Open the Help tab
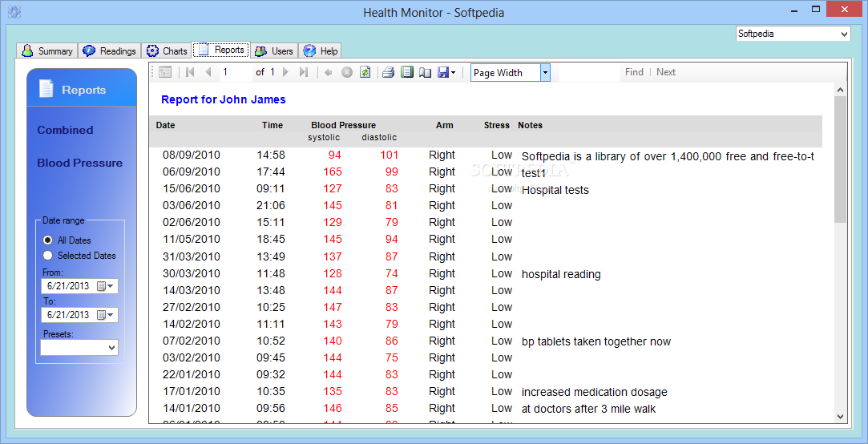The image size is (868, 444). 321,51
